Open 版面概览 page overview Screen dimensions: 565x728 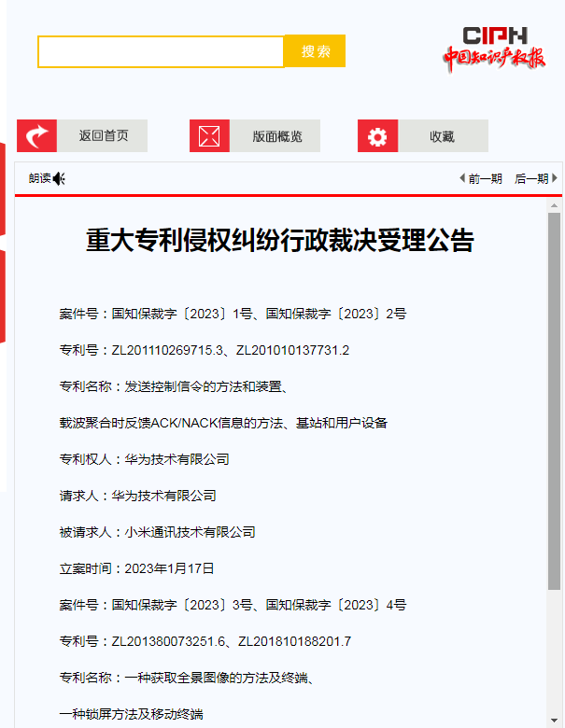(x=276, y=135)
